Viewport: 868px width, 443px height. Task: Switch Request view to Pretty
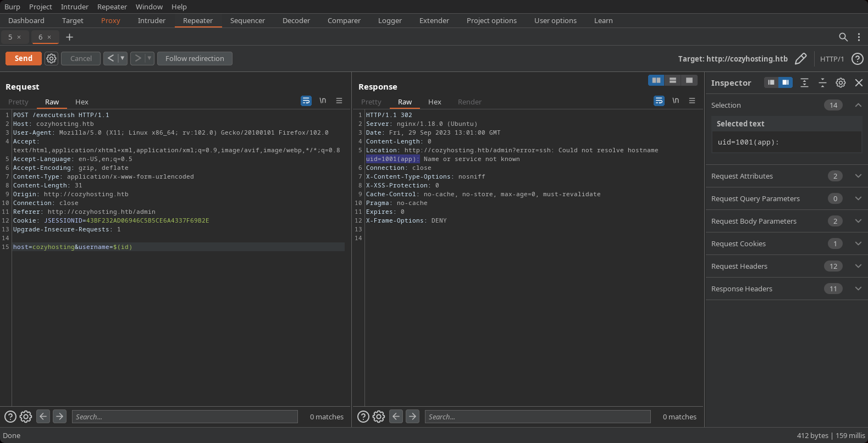click(x=18, y=102)
